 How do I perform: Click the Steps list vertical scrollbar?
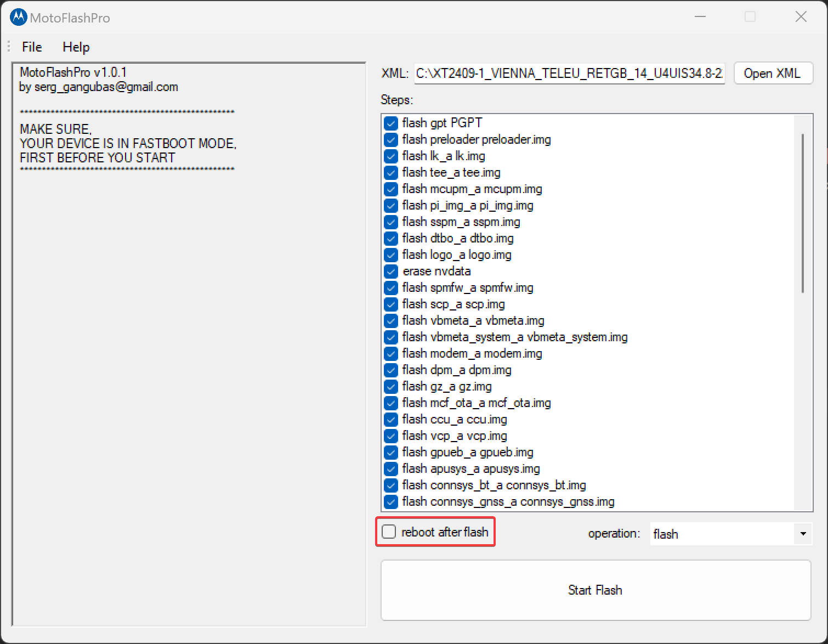pyautogui.click(x=803, y=214)
